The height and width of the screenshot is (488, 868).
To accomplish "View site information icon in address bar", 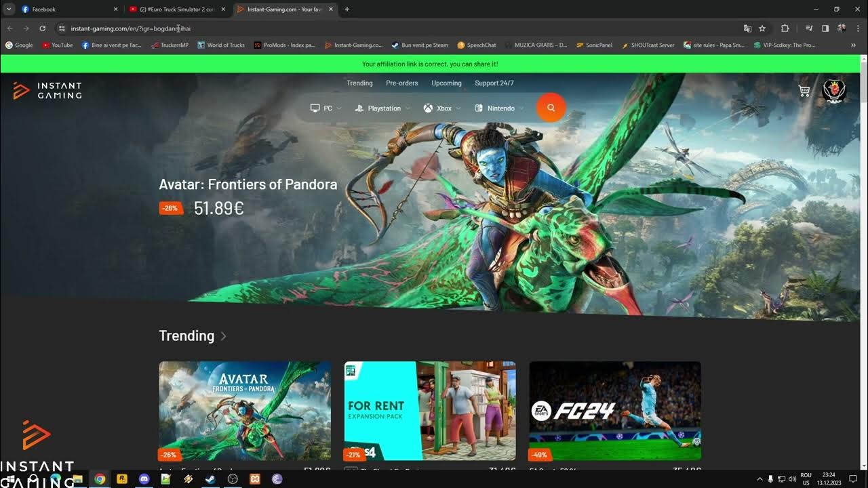I will pyautogui.click(x=61, y=28).
